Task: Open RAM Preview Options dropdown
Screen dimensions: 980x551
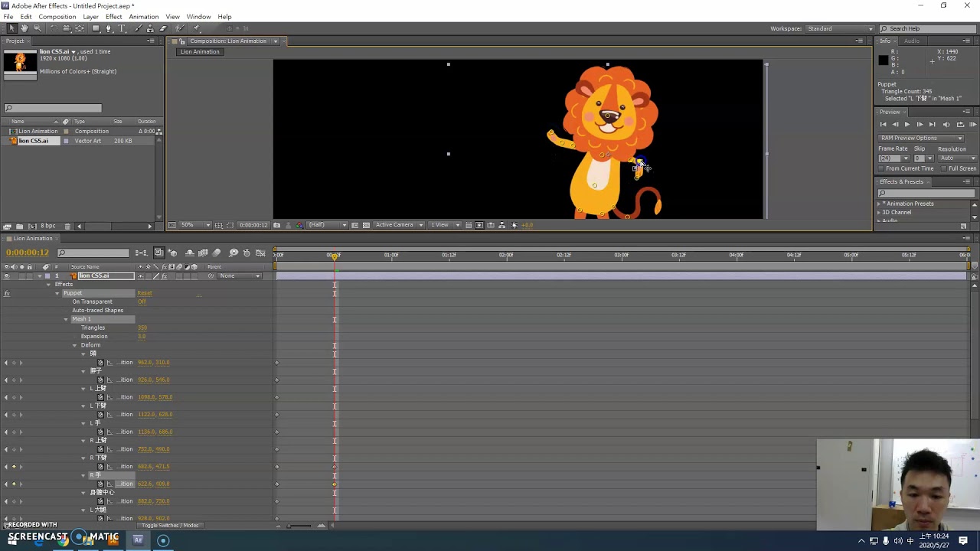Action: pyautogui.click(x=921, y=139)
